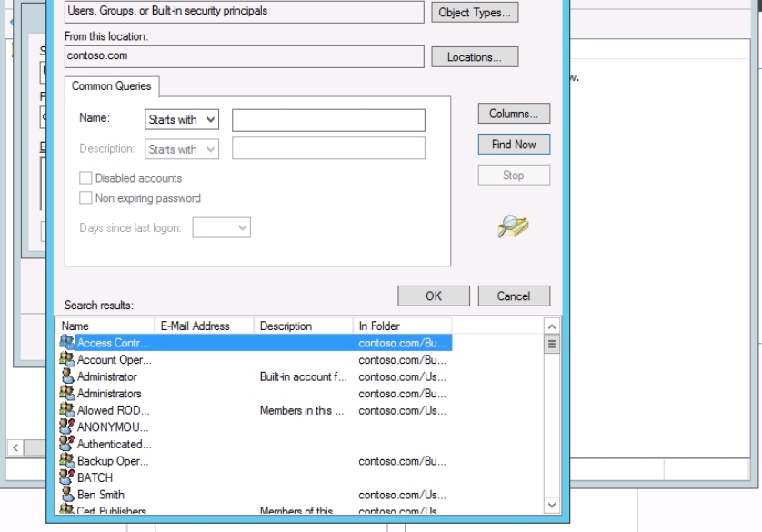The height and width of the screenshot is (532, 762).
Task: Select the ANONYMOUS security principal icon
Action: [x=67, y=427]
